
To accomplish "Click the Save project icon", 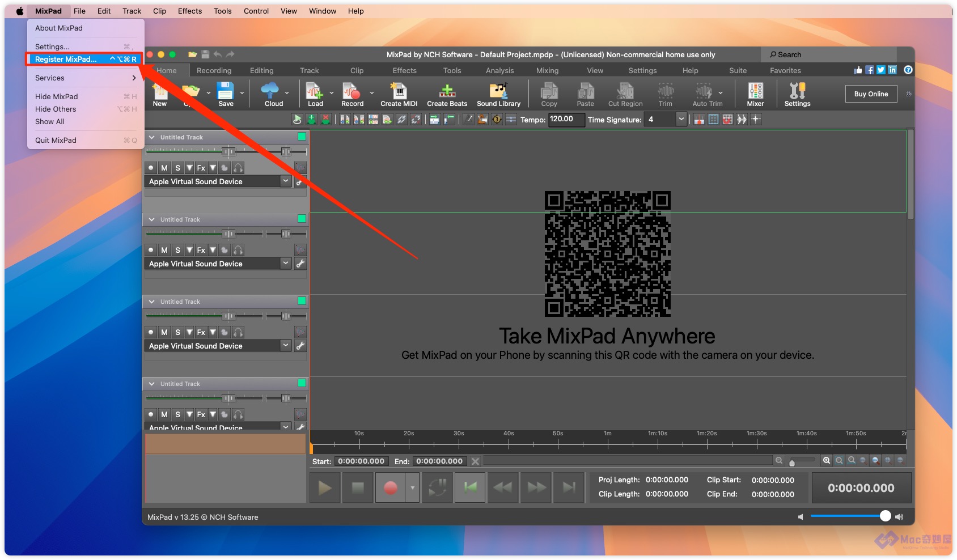I will point(226,94).
